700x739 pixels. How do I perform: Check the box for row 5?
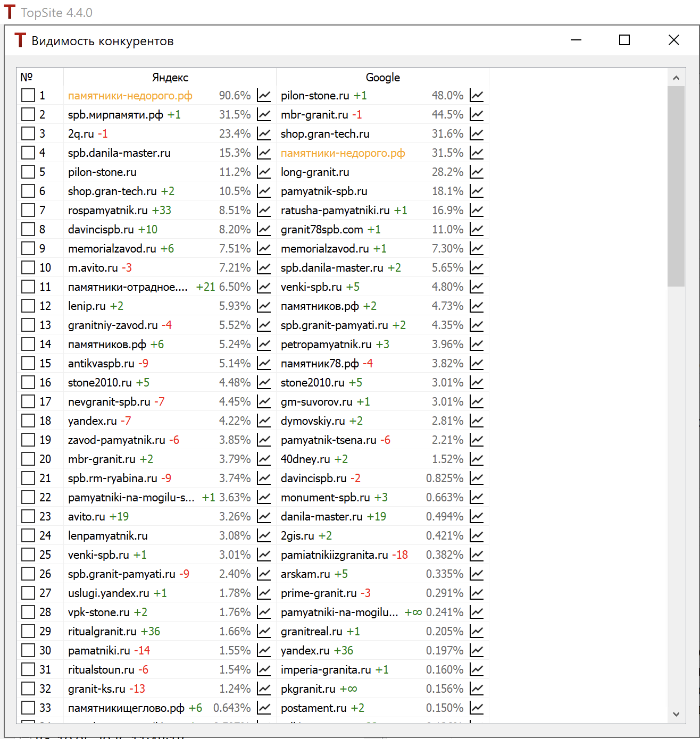[x=28, y=172]
